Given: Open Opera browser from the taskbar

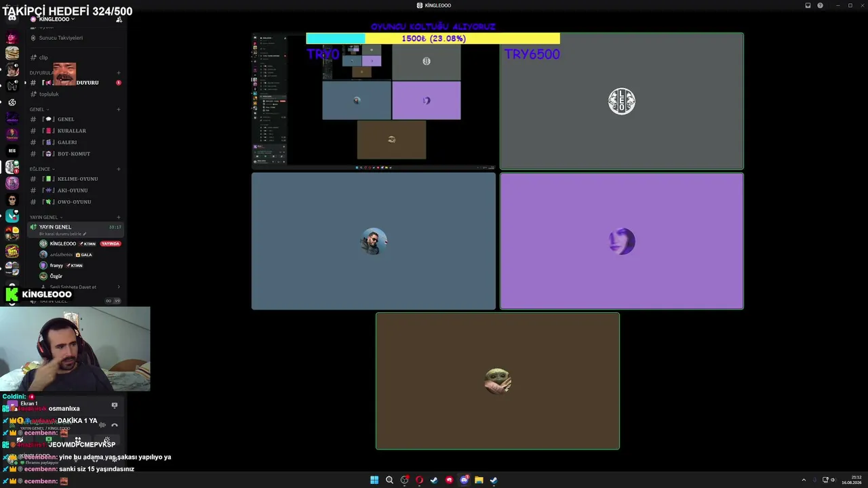Looking at the screenshot, I should 419,480.
